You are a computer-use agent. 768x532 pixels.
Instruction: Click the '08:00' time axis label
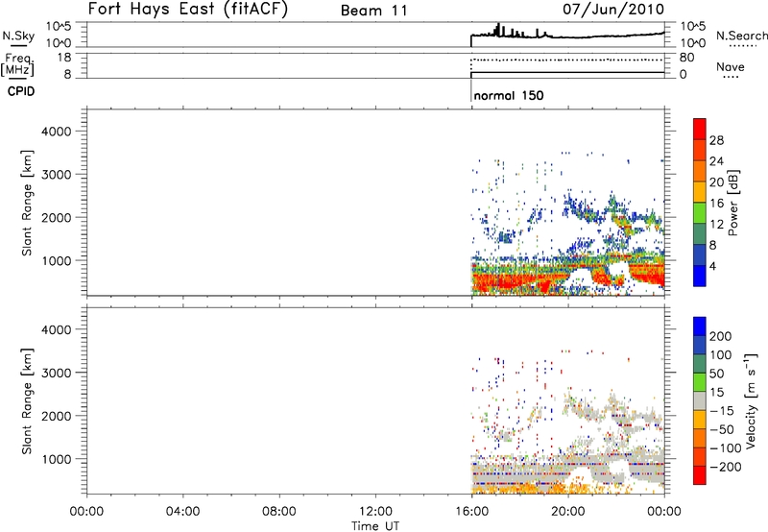(x=279, y=512)
